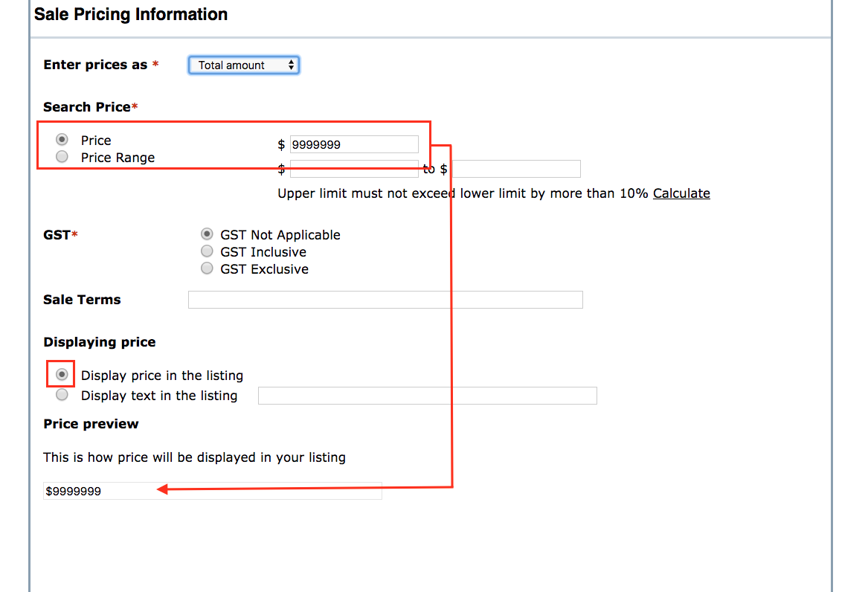Click the price range lower limit field
The width and height of the screenshot is (868, 592).
(354, 169)
